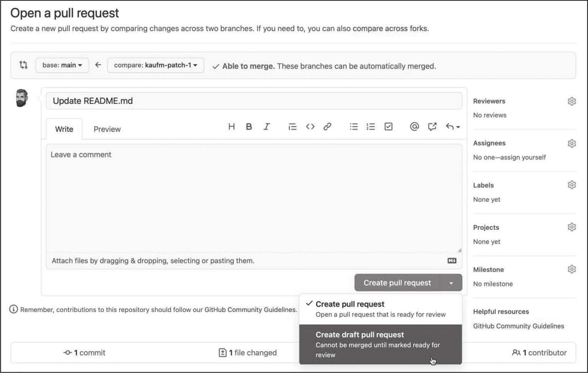Apply bold formatting in the comment toolbar
The image size is (588, 373).
click(249, 127)
